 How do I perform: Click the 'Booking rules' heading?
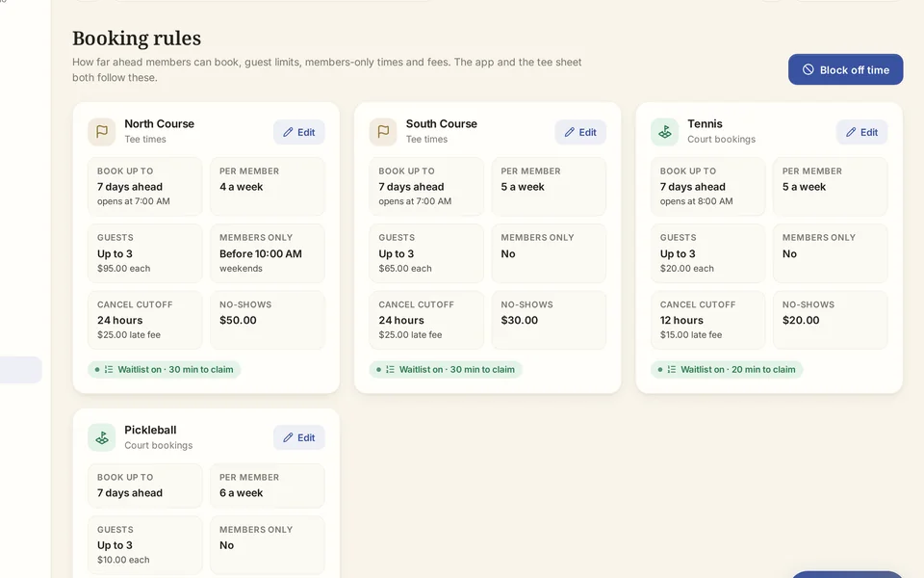click(137, 39)
